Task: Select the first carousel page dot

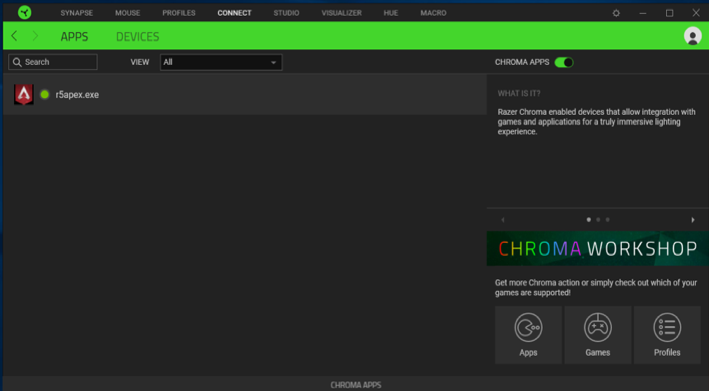Action: (588, 220)
